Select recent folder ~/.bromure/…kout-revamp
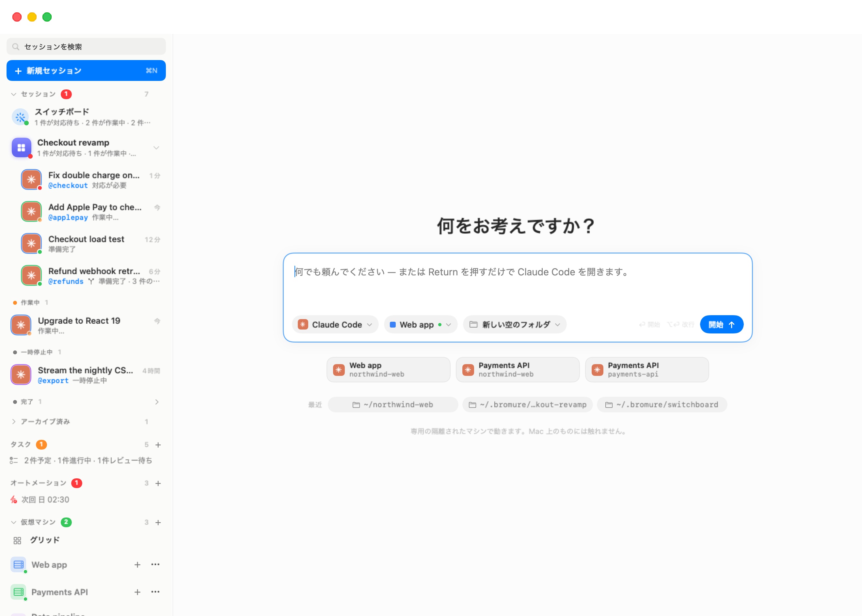 point(528,405)
